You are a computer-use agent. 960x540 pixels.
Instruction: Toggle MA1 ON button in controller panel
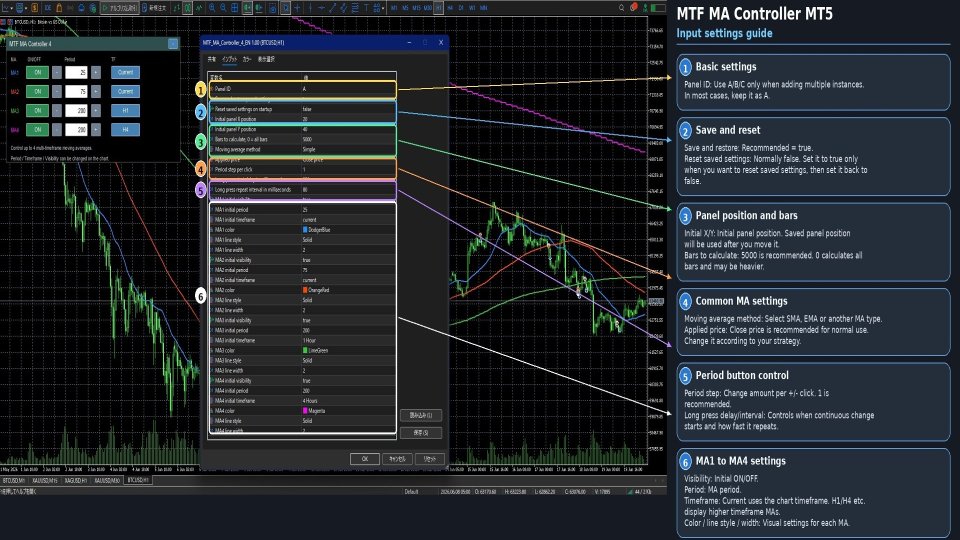tap(37, 72)
